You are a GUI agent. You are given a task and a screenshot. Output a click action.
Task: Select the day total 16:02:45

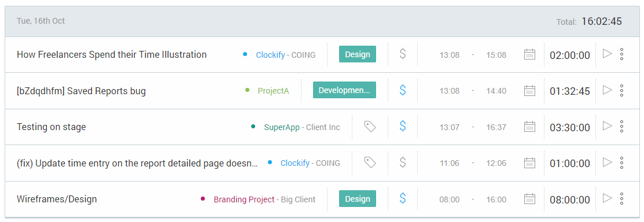(x=601, y=21)
